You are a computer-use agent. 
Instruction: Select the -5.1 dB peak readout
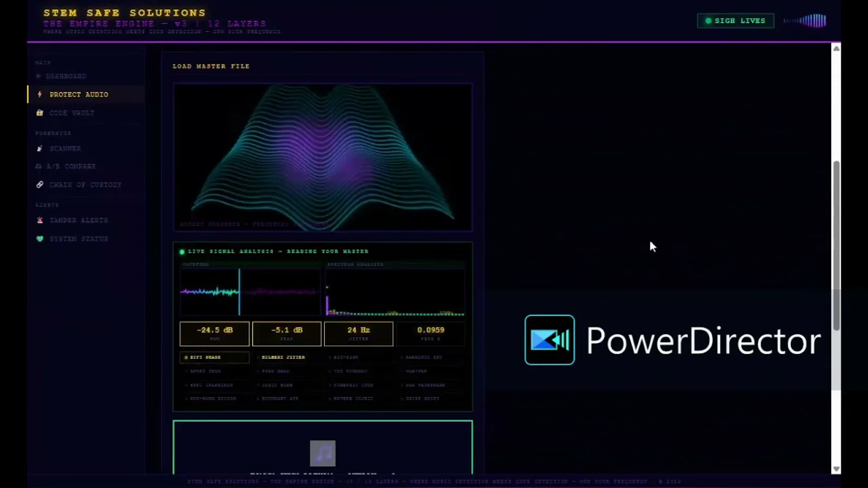(x=287, y=333)
